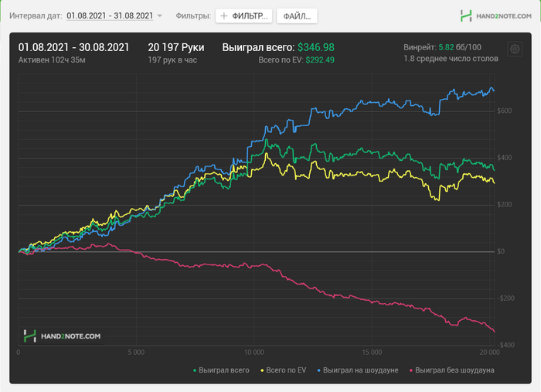Click the blue dot of Выиграл на шоудауне
Viewport: 541px width, 392px height.
point(318,370)
